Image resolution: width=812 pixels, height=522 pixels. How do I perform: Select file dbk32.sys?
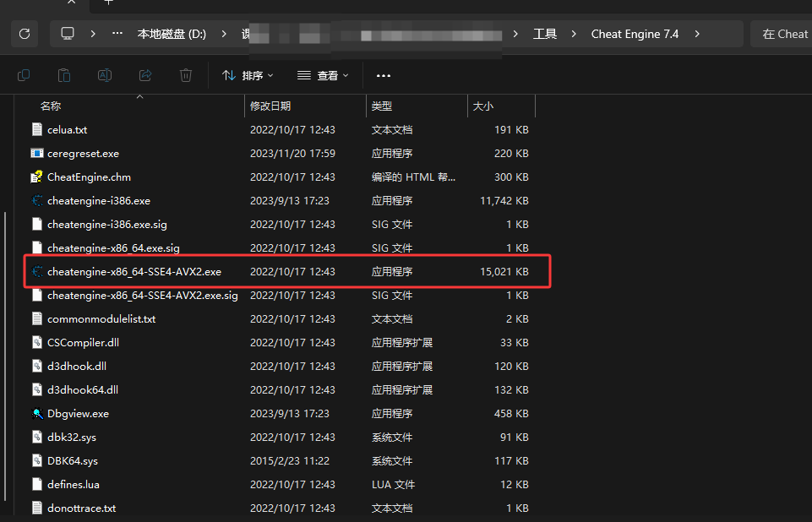(72, 438)
